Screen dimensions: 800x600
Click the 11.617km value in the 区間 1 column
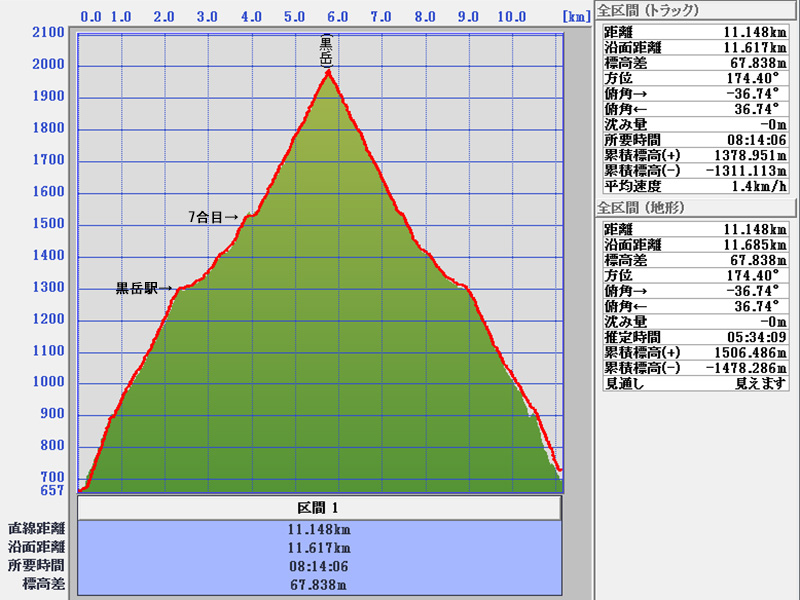tap(318, 548)
